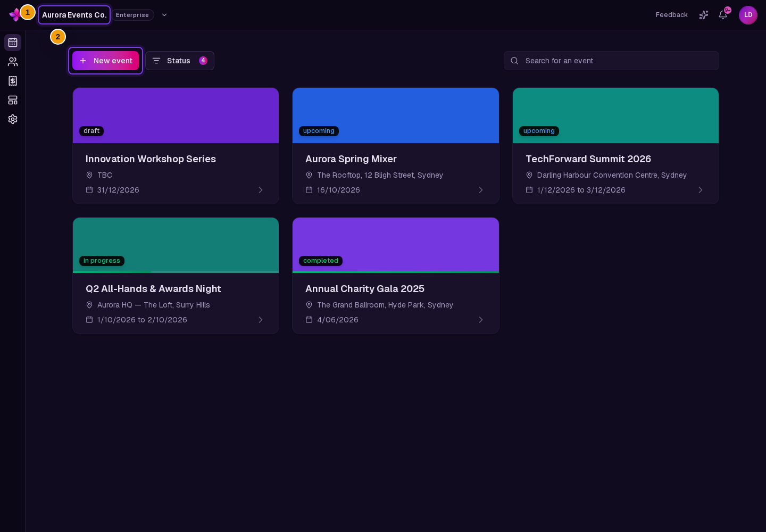Open the Innovation Workshop Series event title
766x532 pixels.
151,159
